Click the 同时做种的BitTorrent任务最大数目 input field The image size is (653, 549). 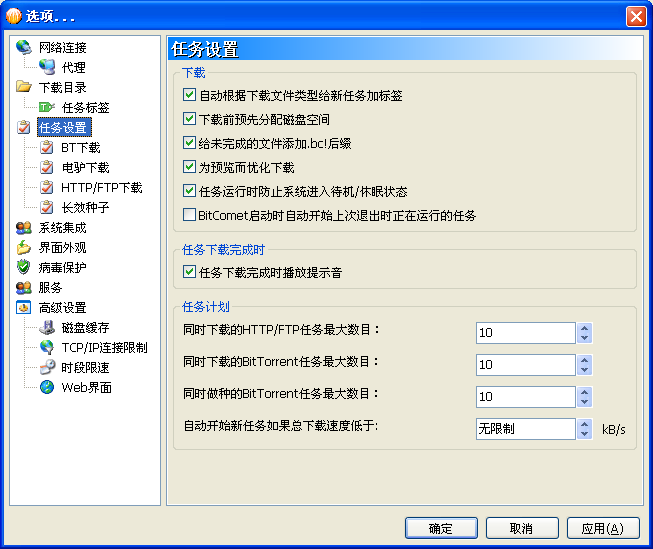(x=526, y=397)
